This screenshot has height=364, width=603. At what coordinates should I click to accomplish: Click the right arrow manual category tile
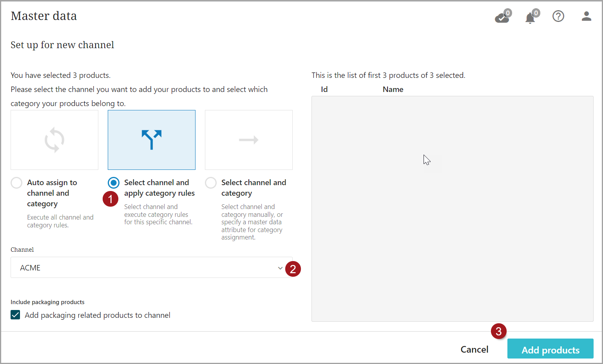click(249, 140)
